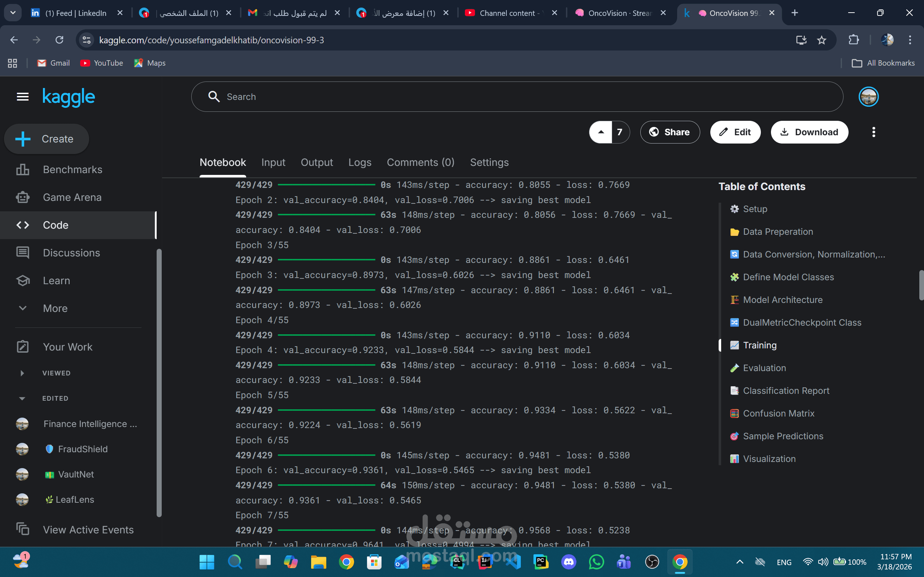Switch to the Logs tab
The image size is (924, 577).
[359, 163]
